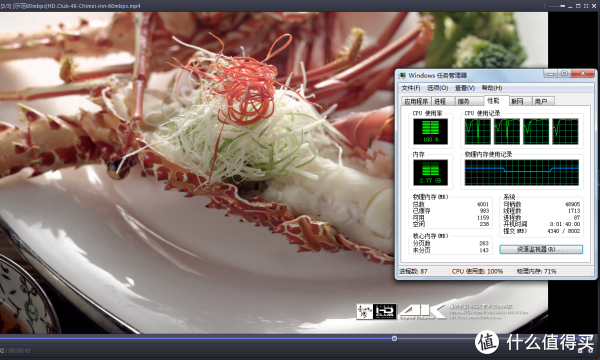Toggle the video player fullscreen icon
Image resolution: width=600 pixels, height=360 pixels.
pos(586,6)
